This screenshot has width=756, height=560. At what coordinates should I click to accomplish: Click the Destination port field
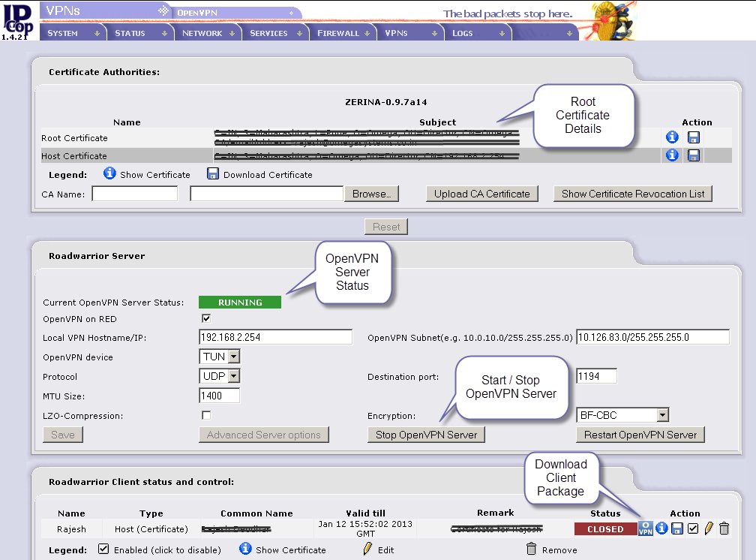point(596,376)
